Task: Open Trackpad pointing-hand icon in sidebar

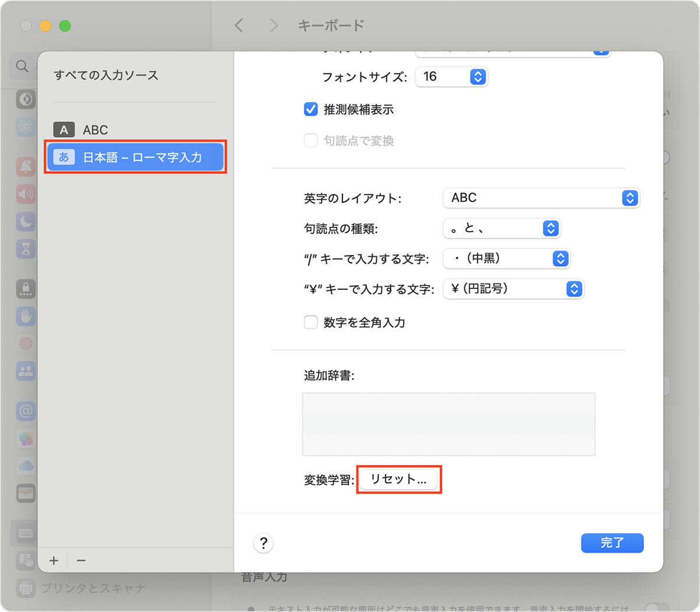Action: click(26, 561)
